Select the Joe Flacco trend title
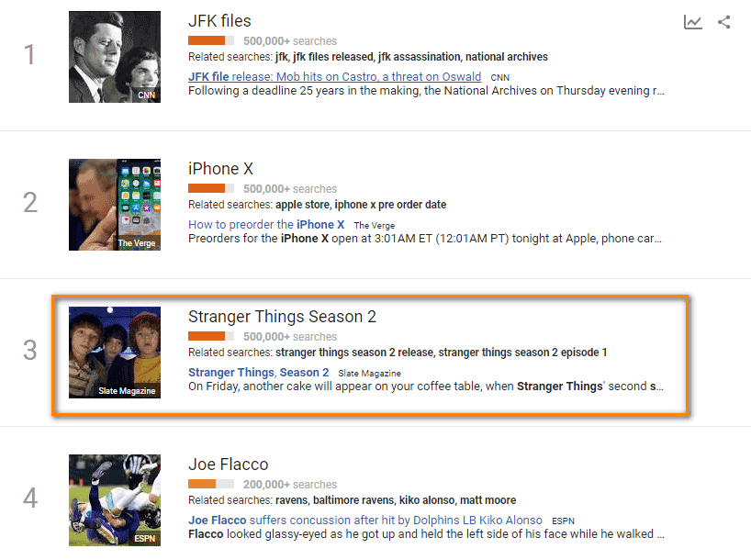 [x=228, y=465]
